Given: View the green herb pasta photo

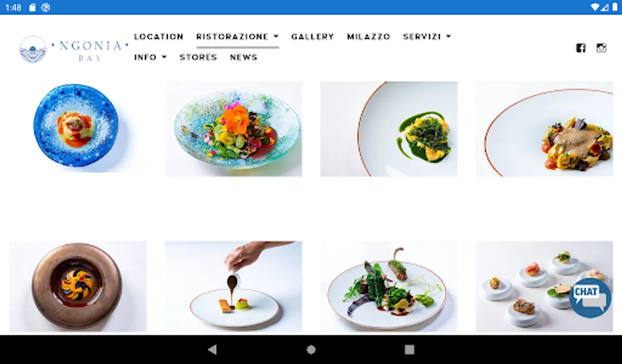Looking at the screenshot, I should coord(389,129).
